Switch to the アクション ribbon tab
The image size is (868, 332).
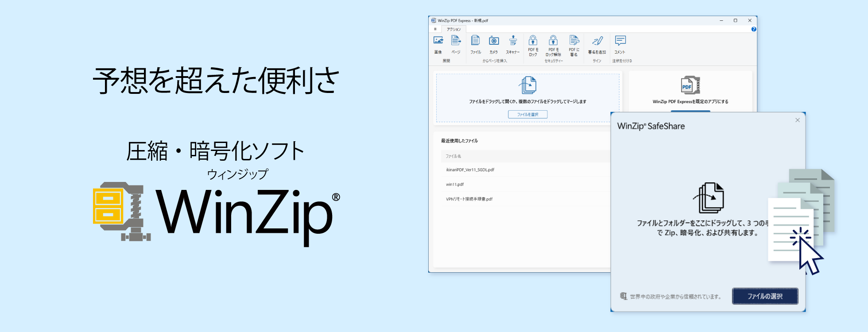pyautogui.click(x=453, y=29)
